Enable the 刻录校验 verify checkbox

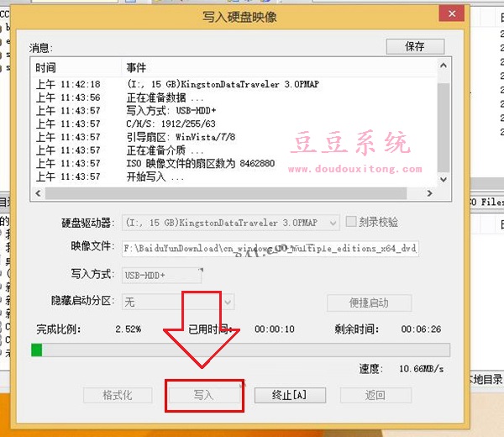[351, 222]
